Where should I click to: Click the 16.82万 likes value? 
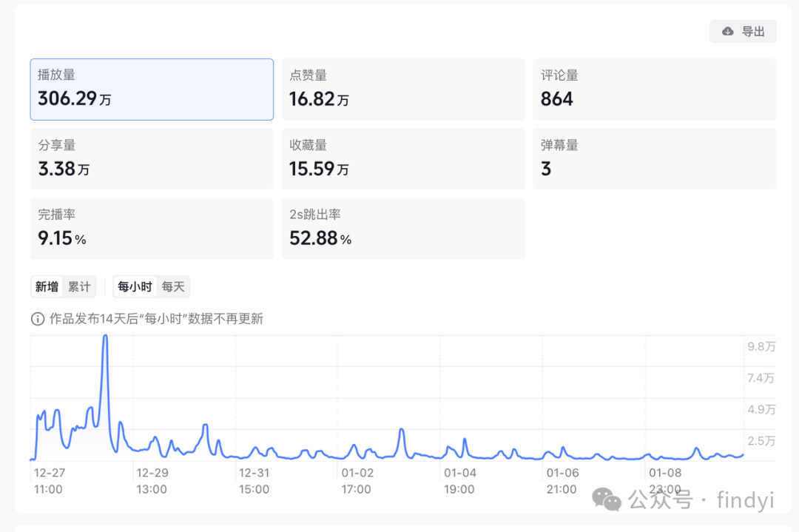pos(319,99)
